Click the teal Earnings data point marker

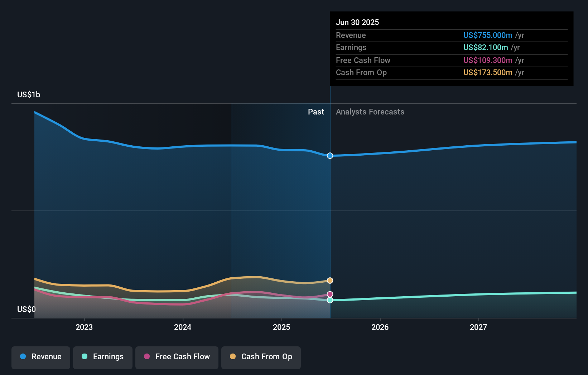pyautogui.click(x=330, y=300)
